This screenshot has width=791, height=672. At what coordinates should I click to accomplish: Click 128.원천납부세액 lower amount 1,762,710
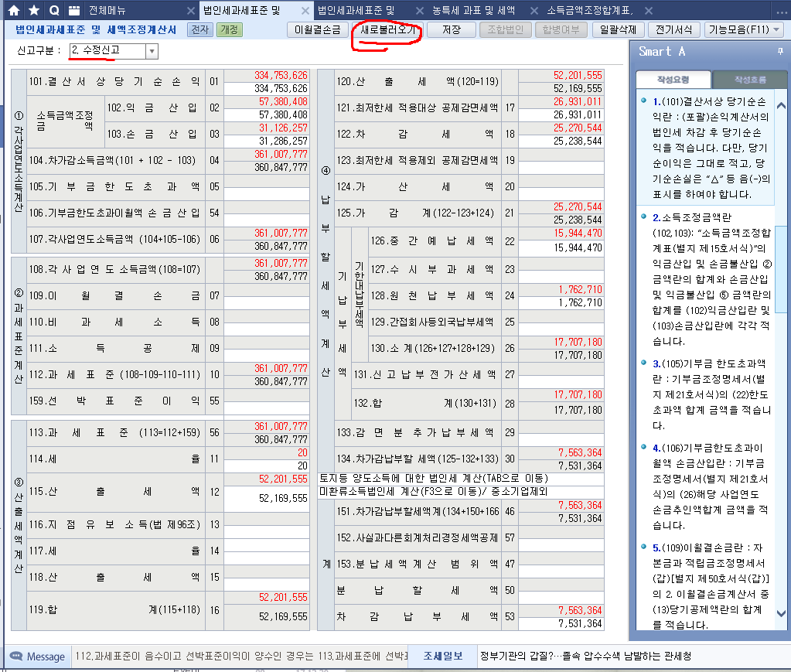point(561,302)
